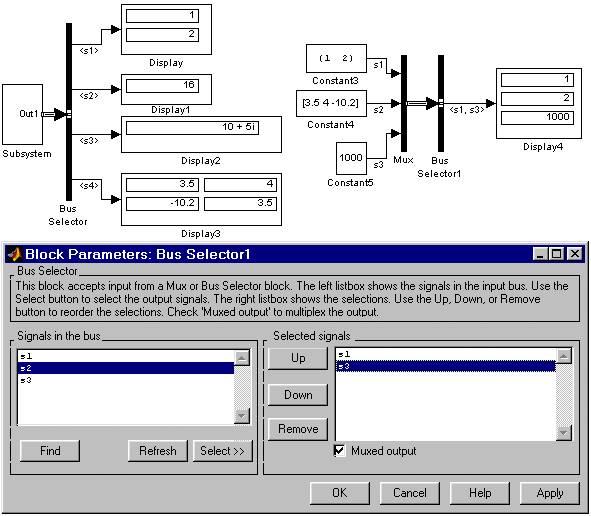Confirm dialog with OK button
Viewport: 591px width, 516px height.
[340, 493]
